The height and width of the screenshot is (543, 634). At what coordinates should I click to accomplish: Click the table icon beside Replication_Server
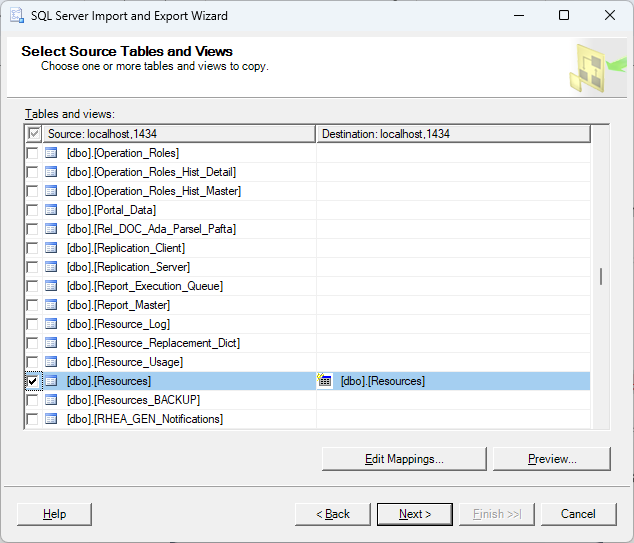pyautogui.click(x=51, y=267)
